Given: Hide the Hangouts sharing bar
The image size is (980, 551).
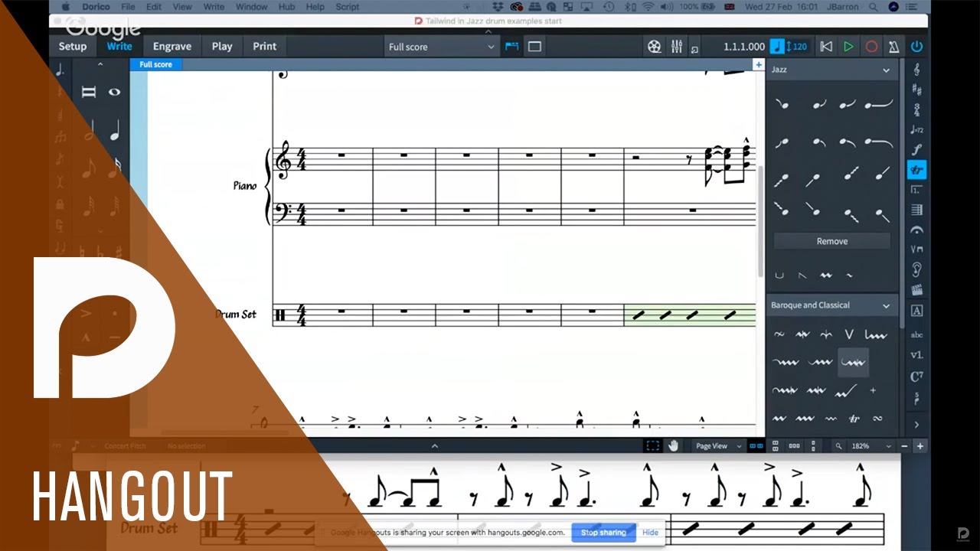Looking at the screenshot, I should pyautogui.click(x=650, y=533).
